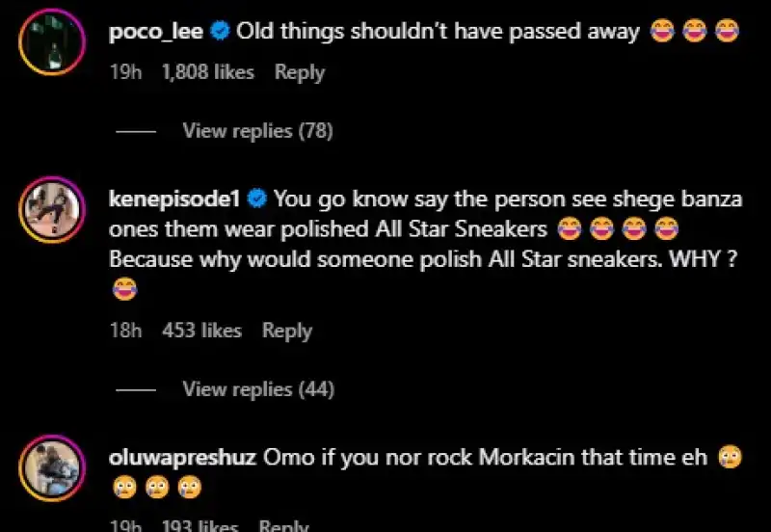Click the 19h timestamp on poco_lee's comment
Image resolution: width=771 pixels, height=532 pixels.
(125, 72)
